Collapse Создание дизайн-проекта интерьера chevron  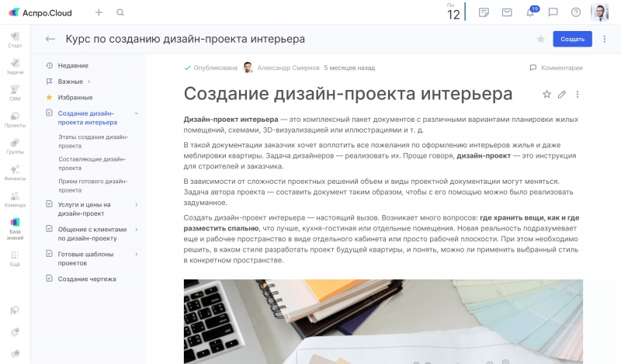(137, 113)
